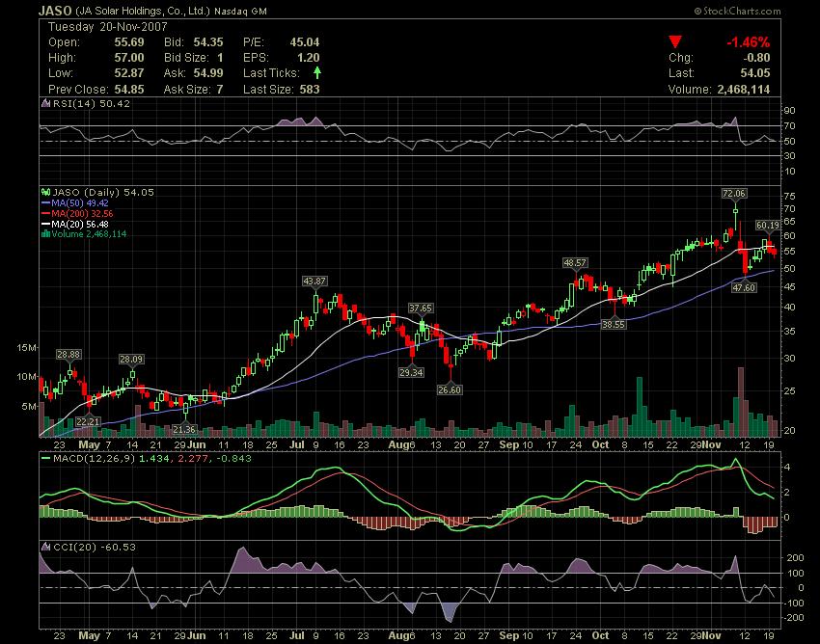This screenshot has width=820, height=644.
Task: Click the 48.57 price label
Action: 575,263
